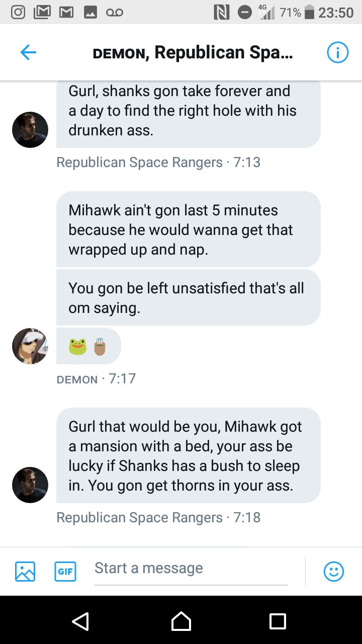The image size is (362, 644).
Task: Tap the message starting 'Mihawk ain't gon last'
Action: pos(188,229)
